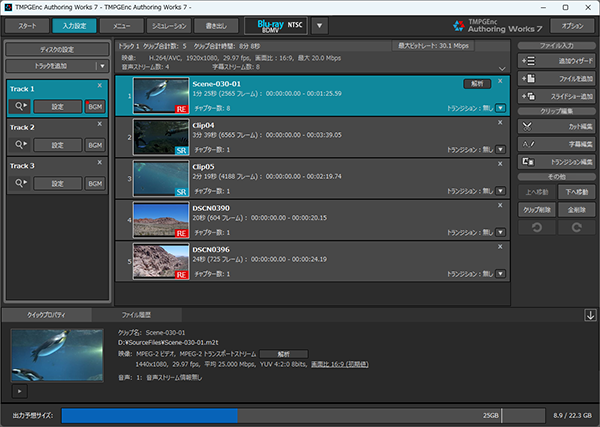The height and width of the screenshot is (427, 600).
Task: Switch to File History (ファイル履歴) tab
Action: pyautogui.click(x=136, y=315)
